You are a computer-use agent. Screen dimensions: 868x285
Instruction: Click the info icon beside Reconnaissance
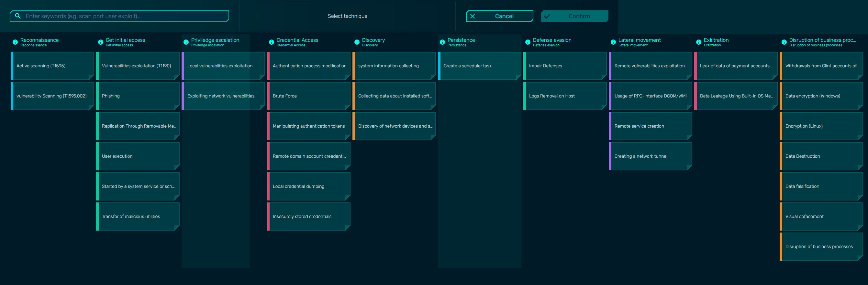[15, 42]
